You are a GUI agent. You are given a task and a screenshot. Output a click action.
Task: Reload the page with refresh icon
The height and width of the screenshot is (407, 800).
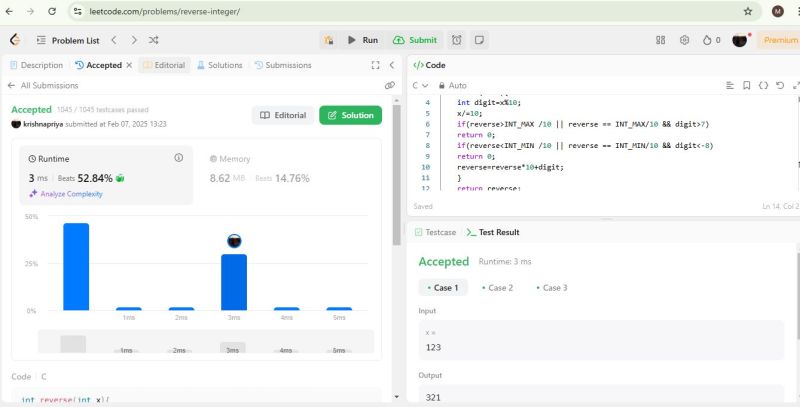point(52,11)
